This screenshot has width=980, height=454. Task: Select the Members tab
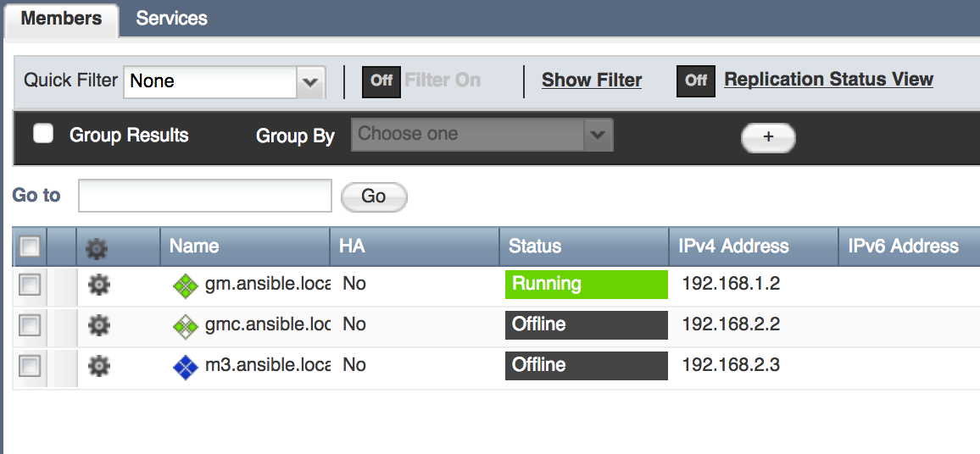click(61, 19)
